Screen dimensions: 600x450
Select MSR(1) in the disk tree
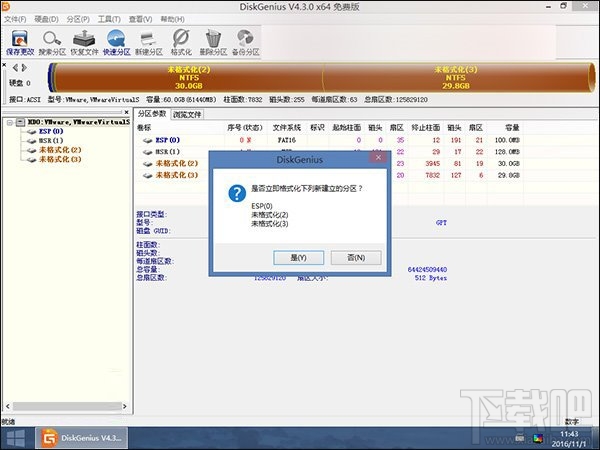coord(51,140)
